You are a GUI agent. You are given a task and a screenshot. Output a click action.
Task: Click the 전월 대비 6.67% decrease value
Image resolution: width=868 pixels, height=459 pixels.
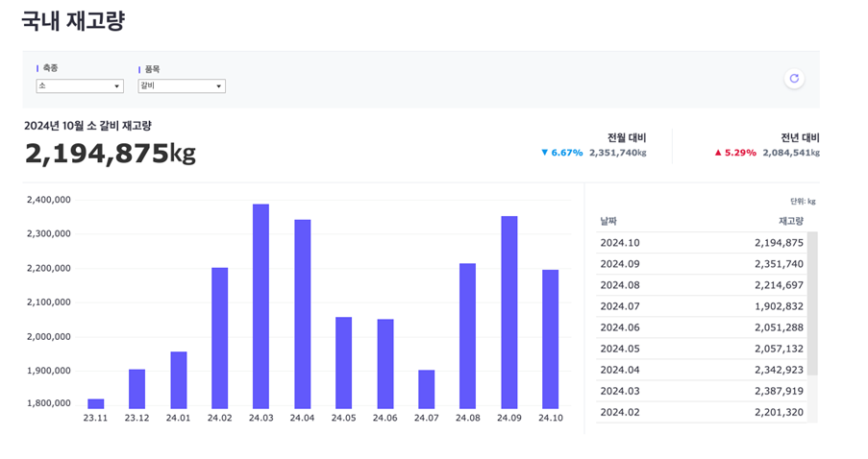pyautogui.click(x=561, y=153)
